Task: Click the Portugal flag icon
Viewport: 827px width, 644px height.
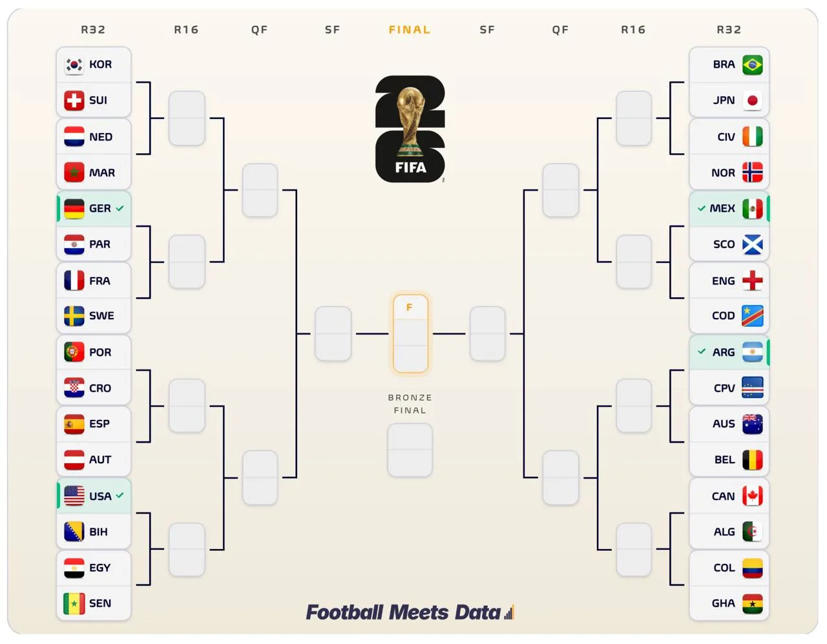Action: point(74,352)
